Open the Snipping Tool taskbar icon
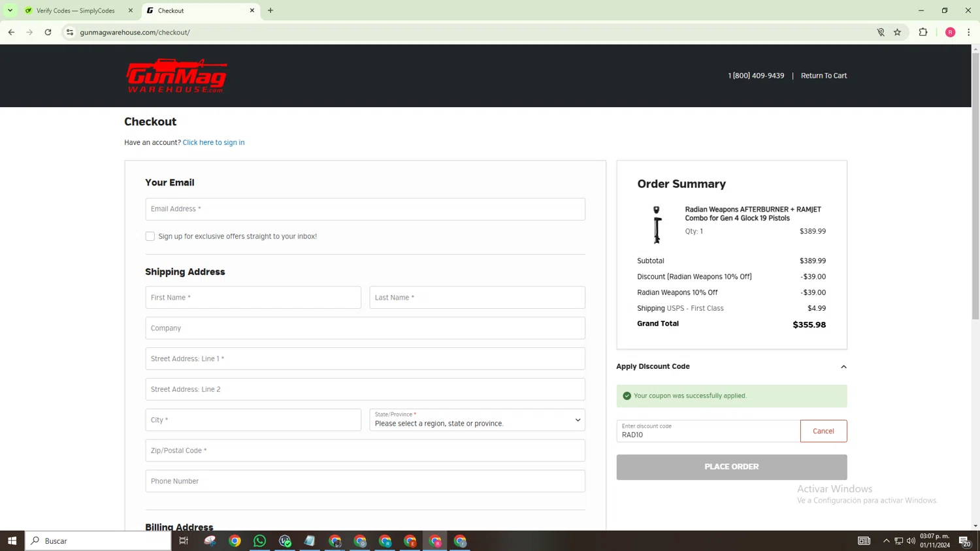 tap(210, 541)
